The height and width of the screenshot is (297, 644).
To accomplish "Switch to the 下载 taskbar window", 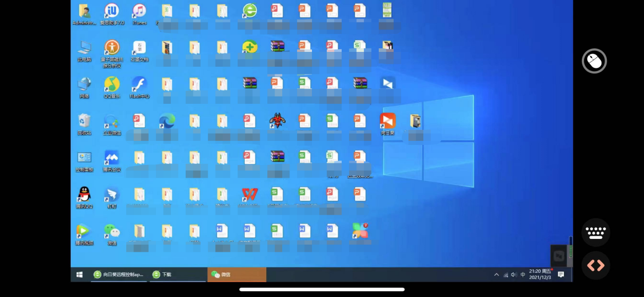I will (x=177, y=274).
